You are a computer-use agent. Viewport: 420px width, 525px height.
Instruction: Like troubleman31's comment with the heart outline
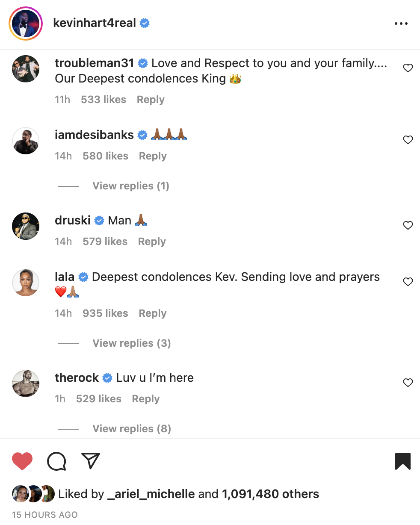click(408, 68)
